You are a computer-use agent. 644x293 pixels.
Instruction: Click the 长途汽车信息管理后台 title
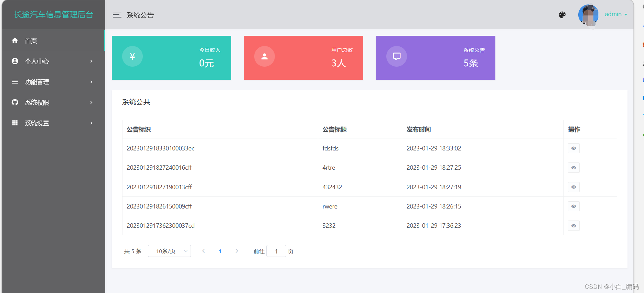(x=54, y=14)
